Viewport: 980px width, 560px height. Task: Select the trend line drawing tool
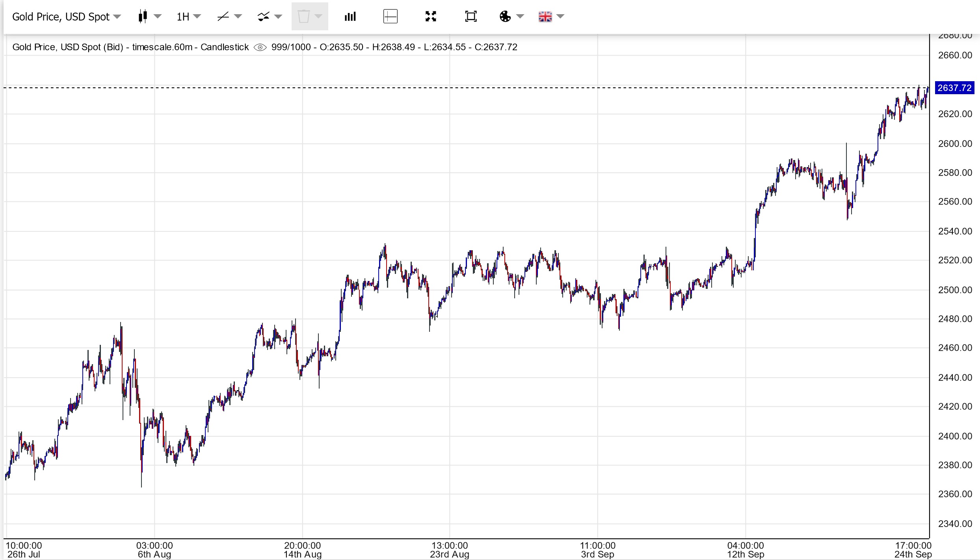point(223,17)
